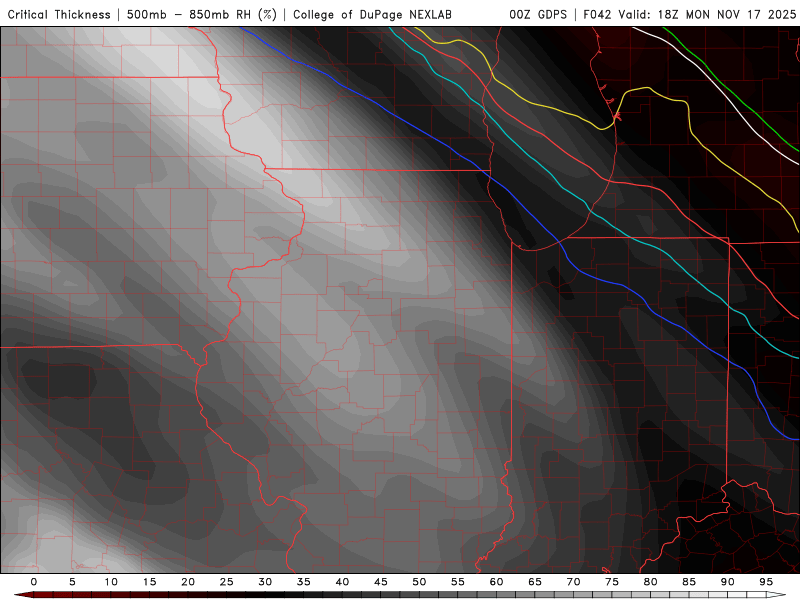The width and height of the screenshot is (800, 600).
Task: Click the '25' value on the color scale
Action: (227, 582)
